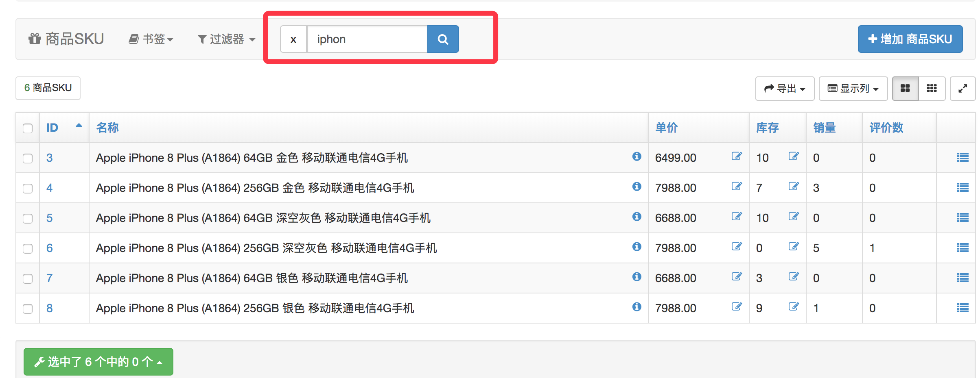Image resolution: width=980 pixels, height=378 pixels.
Task: Open row actions list for SKU 8
Action: (x=962, y=308)
